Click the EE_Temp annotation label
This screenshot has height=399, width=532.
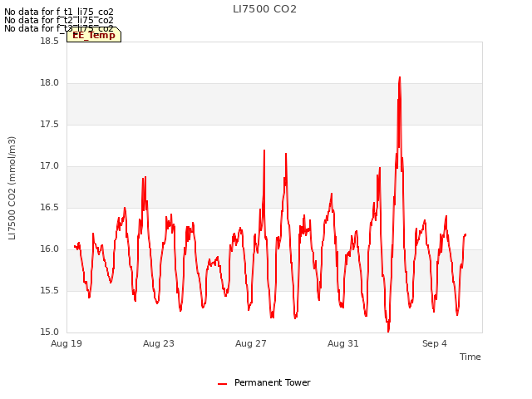pos(94,35)
